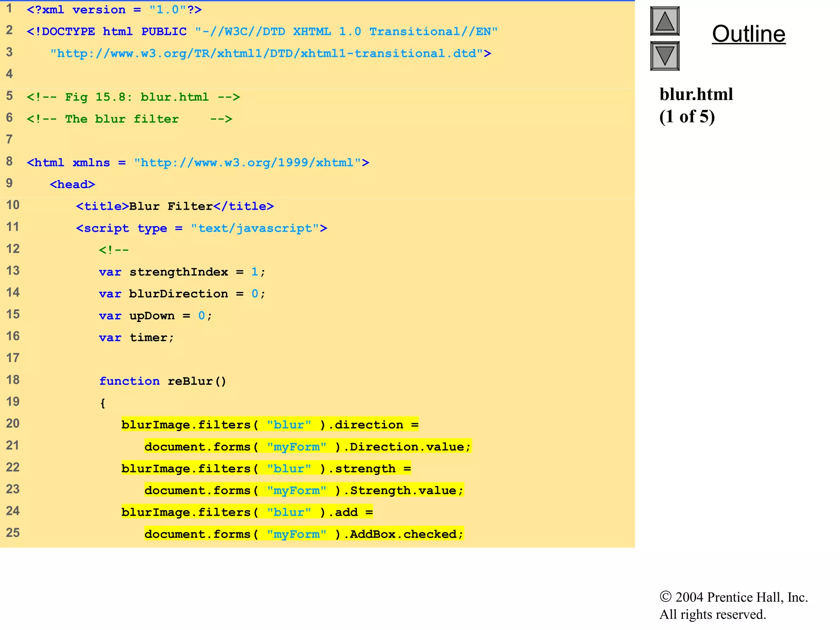Image resolution: width=840 pixels, height=630 pixels.
Task: Click the upDown variable declaration
Action: [152, 316]
